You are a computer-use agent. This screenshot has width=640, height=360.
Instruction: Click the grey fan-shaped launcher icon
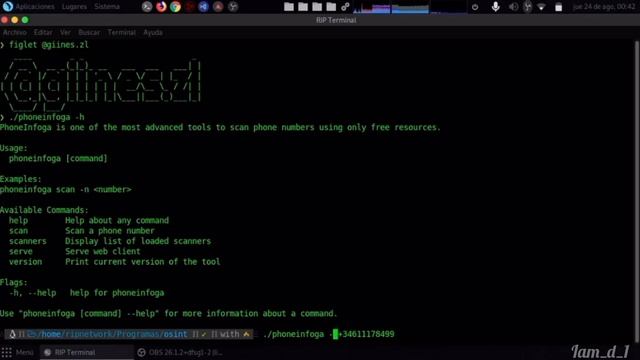233,7
